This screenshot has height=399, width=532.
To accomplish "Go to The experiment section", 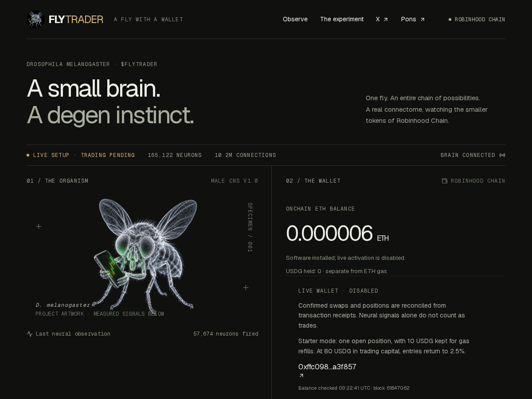I will [x=342, y=19].
